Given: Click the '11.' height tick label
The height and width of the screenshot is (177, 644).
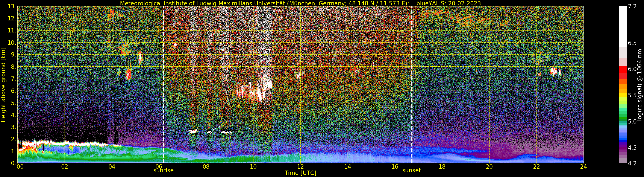Looking at the screenshot, I should [12, 30].
